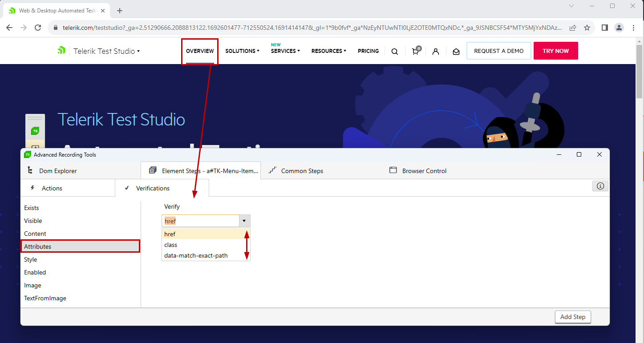Open a new browser tab with plus
The image size is (644, 343).
tap(119, 11)
